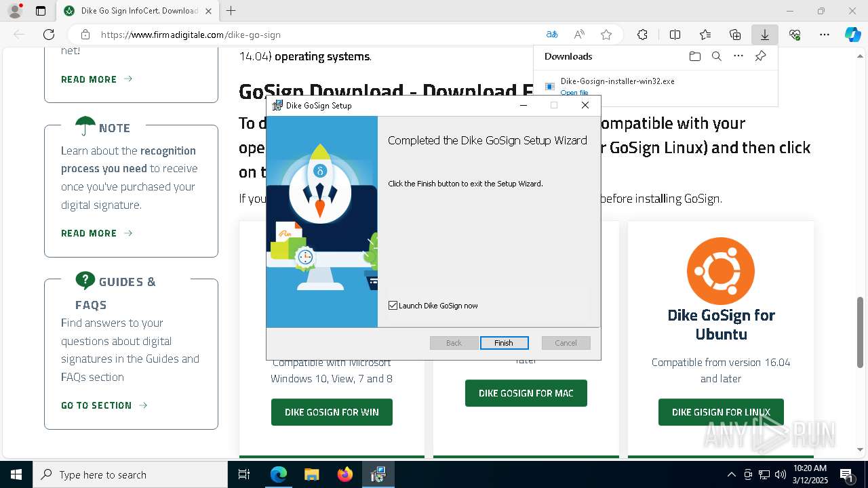Click Dike-Gosign-installer-win32.exe download entry
868x488 pixels.
coord(617,81)
